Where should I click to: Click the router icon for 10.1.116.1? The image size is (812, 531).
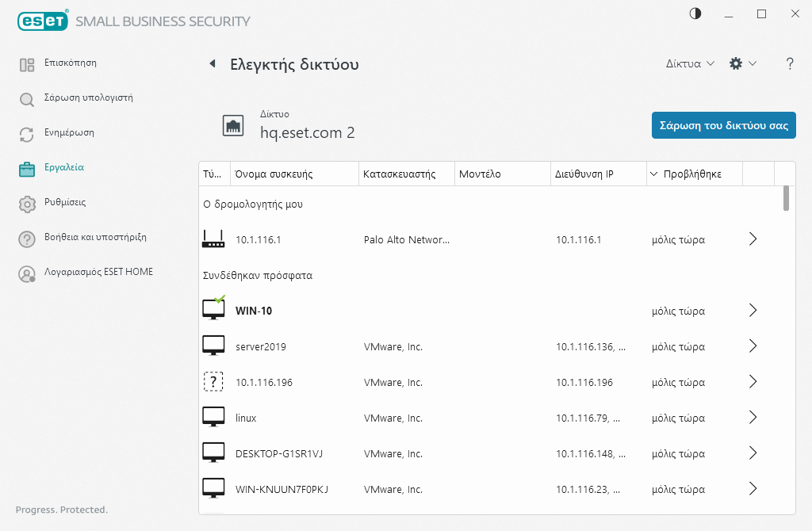(213, 239)
